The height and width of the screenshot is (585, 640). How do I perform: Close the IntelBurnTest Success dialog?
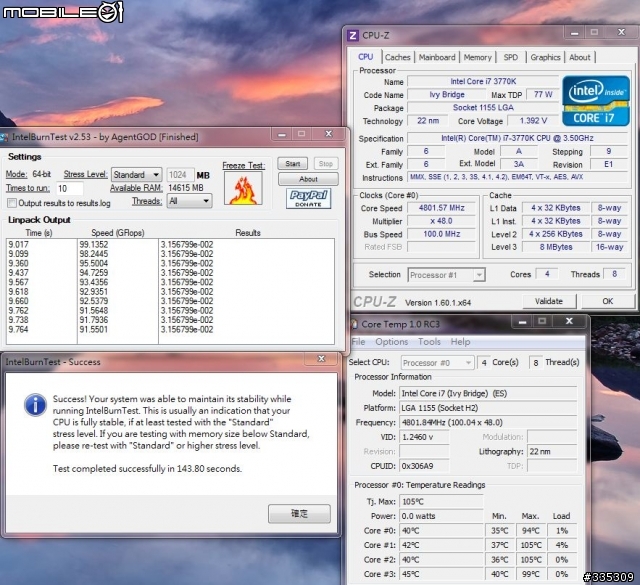coord(322,359)
